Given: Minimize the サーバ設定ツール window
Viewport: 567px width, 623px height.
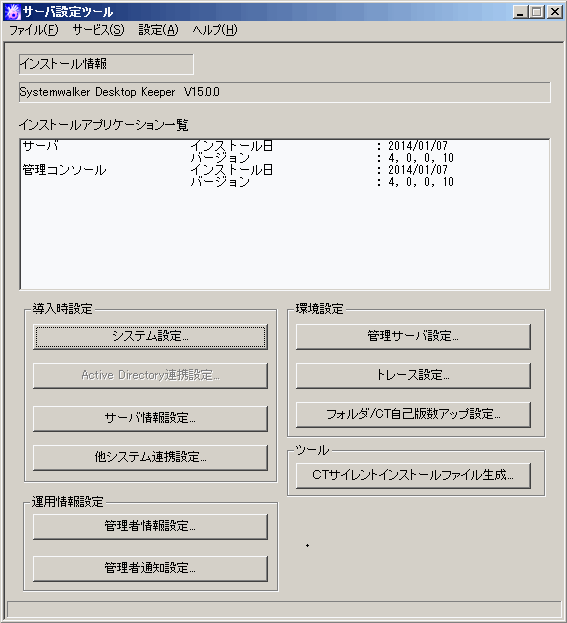Looking at the screenshot, I should [x=520, y=12].
